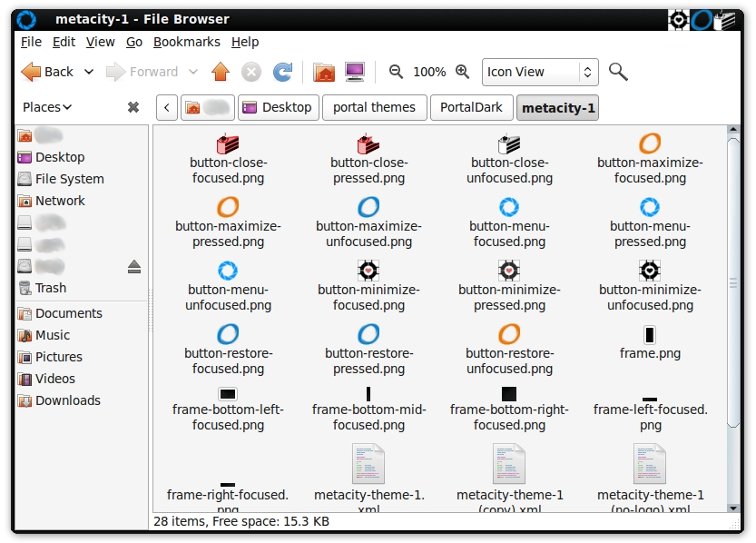Open the Computer toolbar icon
Image resolution: width=756 pixels, height=543 pixels.
pyautogui.click(x=355, y=73)
